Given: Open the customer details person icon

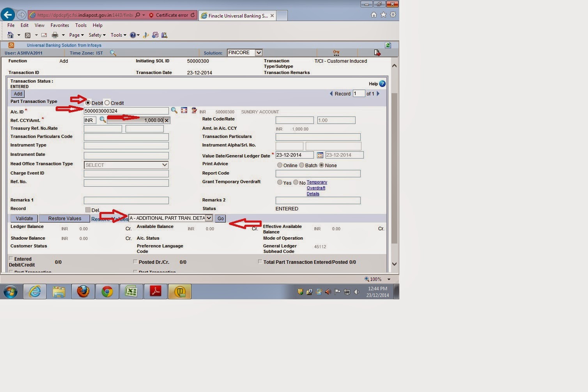Looking at the screenshot, I should 194,111.
